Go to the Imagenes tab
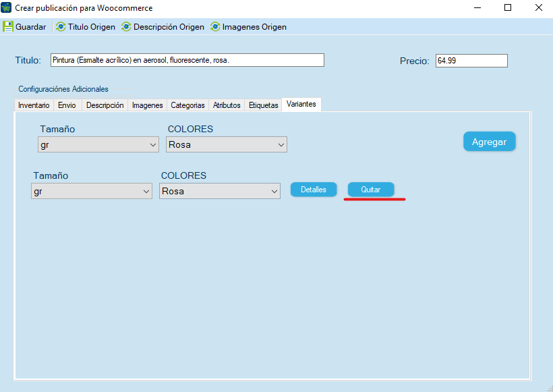Image resolution: width=553 pixels, height=392 pixels. click(148, 105)
